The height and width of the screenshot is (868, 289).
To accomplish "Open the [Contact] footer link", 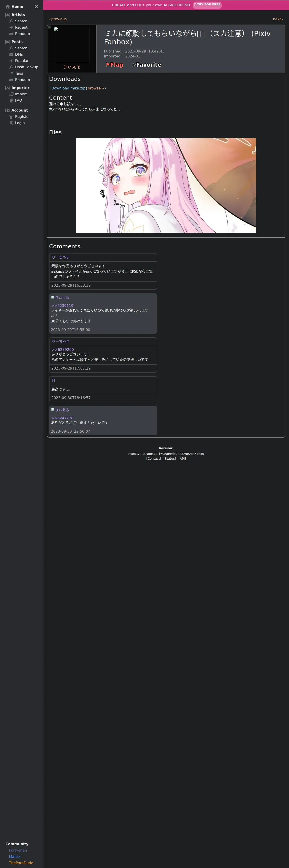I will pos(154,459).
